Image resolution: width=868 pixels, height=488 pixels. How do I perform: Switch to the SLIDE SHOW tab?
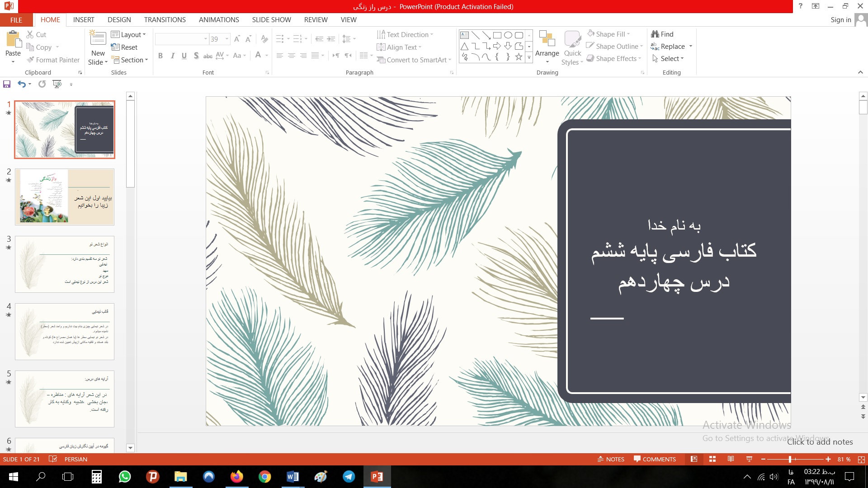tap(271, 19)
